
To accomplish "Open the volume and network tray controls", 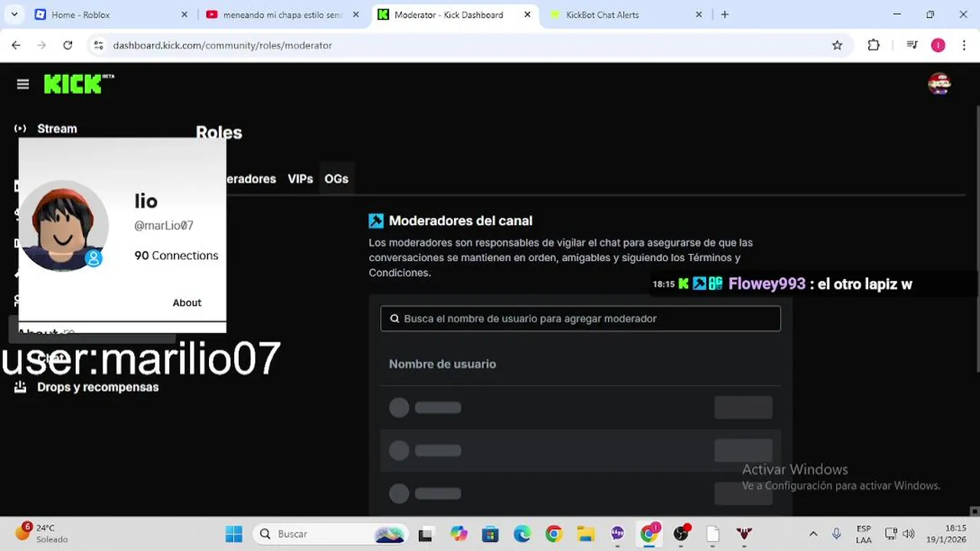I will point(900,534).
